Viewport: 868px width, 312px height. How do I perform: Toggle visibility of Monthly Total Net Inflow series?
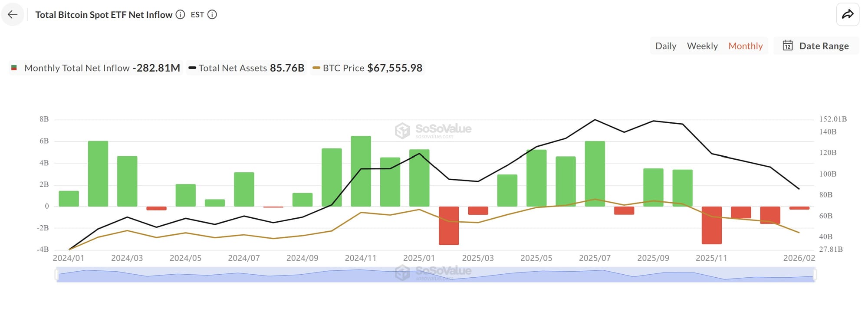(x=78, y=68)
